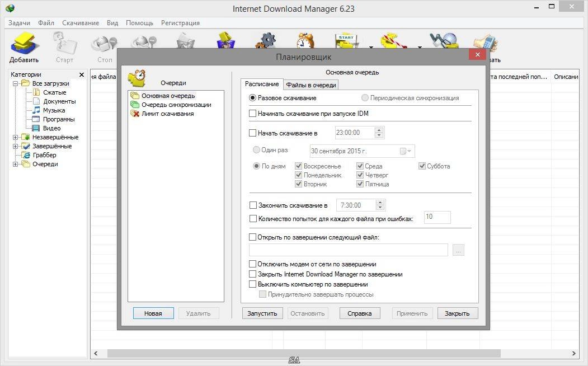
Task: Select the Периодическая синхронизация radio button
Action: tap(365, 98)
